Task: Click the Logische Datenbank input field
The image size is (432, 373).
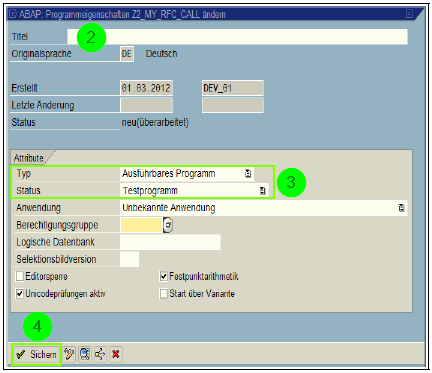Action: 170,242
